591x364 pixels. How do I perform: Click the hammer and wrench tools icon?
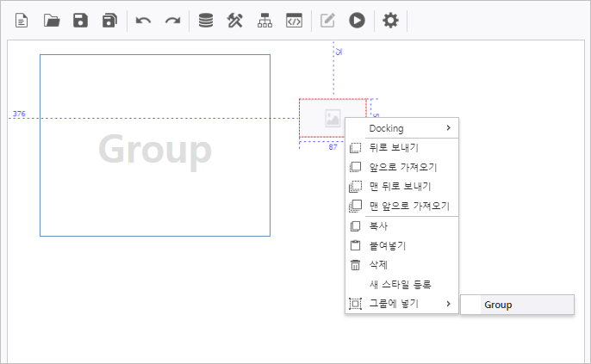coord(235,21)
